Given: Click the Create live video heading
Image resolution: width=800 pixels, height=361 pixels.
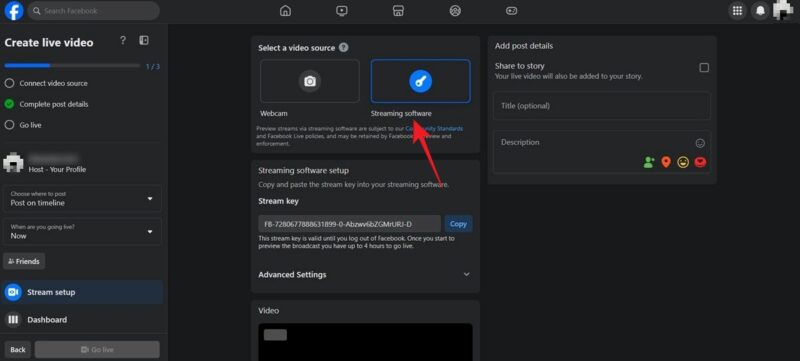Looking at the screenshot, I should [49, 43].
